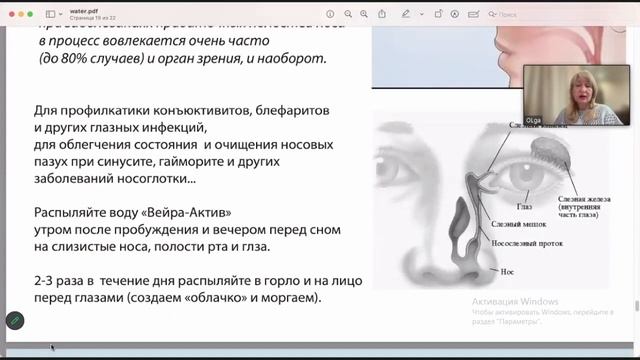Click the line 'Для профилкатики конъюктивитов, блефаритов'

[182, 111]
